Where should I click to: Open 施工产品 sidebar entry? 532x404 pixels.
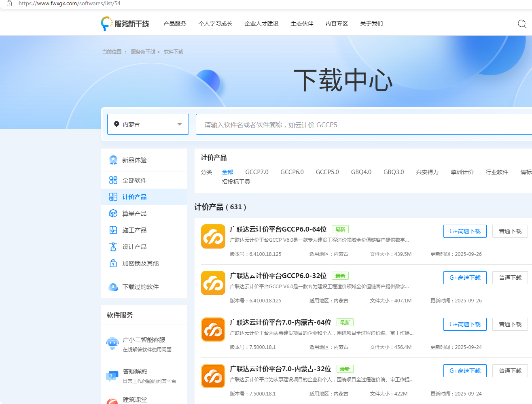pyautogui.click(x=144, y=230)
